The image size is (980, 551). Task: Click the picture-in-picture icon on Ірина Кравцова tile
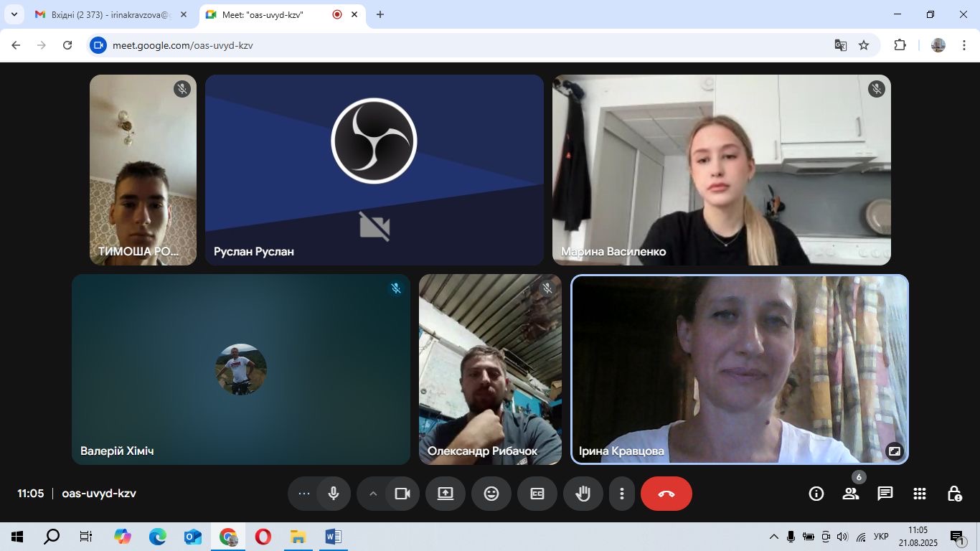pos(894,451)
